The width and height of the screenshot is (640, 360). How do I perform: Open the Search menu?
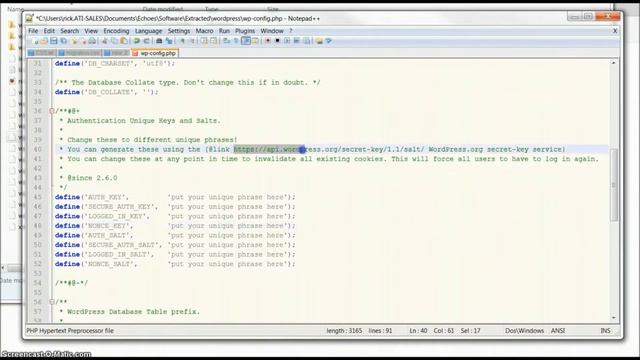point(70,31)
